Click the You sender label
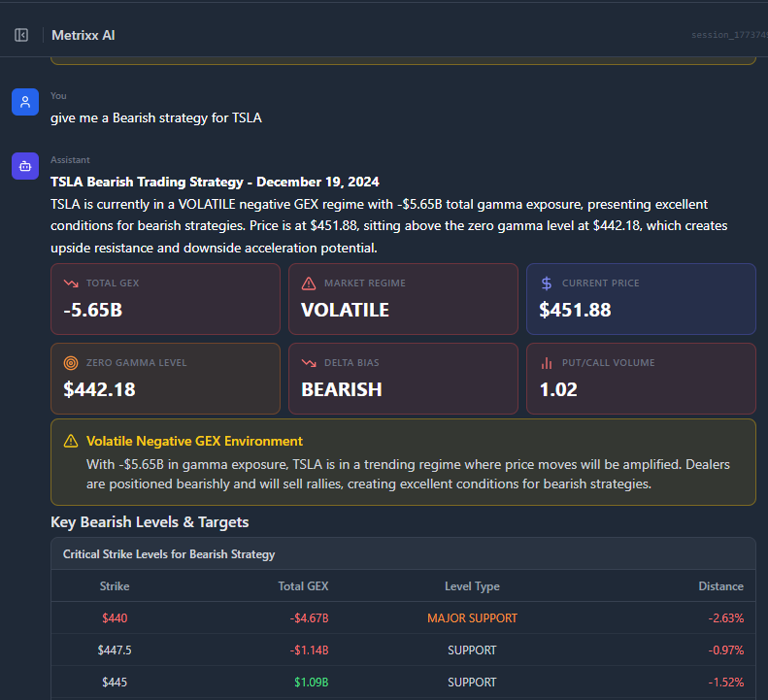This screenshot has width=768, height=700. point(58,96)
